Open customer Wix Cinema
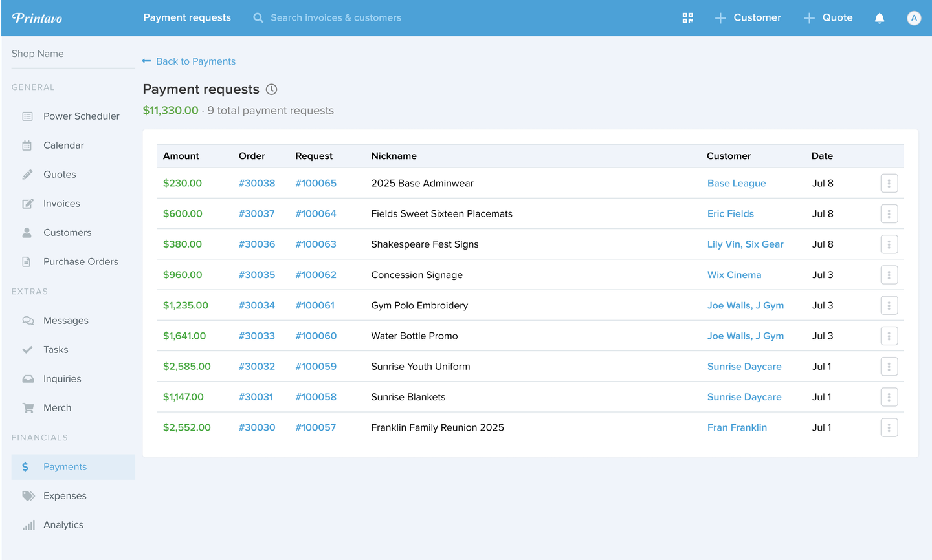This screenshot has width=932, height=560. click(x=734, y=275)
